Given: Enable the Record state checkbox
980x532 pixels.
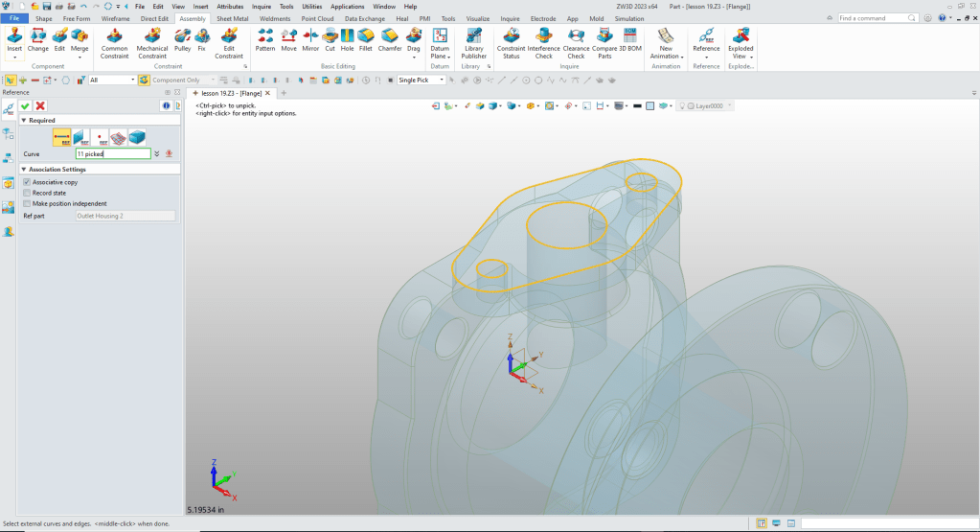Looking at the screenshot, I should tap(27, 193).
